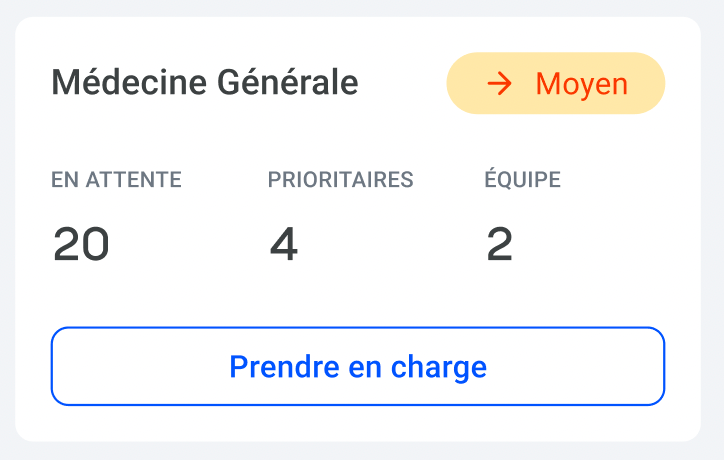This screenshot has width=724, height=460.
Task: Take charge of Médecine Générale queue
Action: (358, 366)
